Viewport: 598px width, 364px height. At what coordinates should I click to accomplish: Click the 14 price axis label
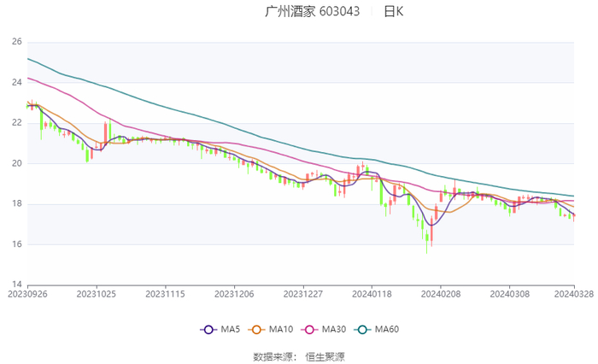(x=16, y=285)
